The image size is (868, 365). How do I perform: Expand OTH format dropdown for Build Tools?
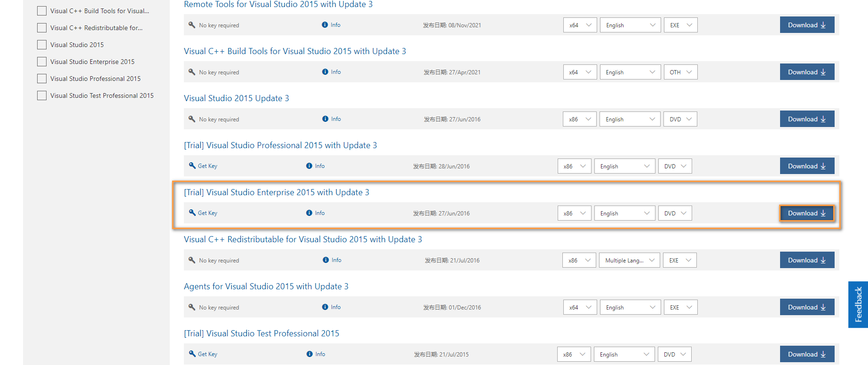point(681,72)
